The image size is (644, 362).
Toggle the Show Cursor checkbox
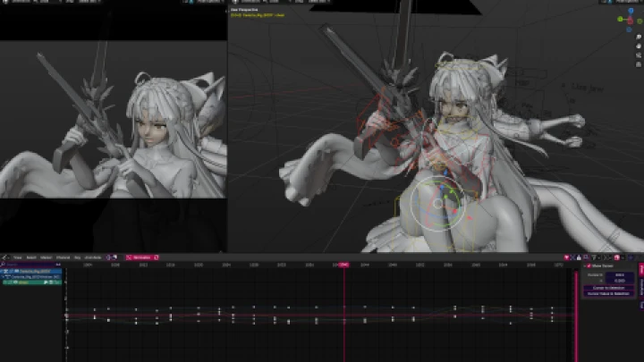coord(589,266)
